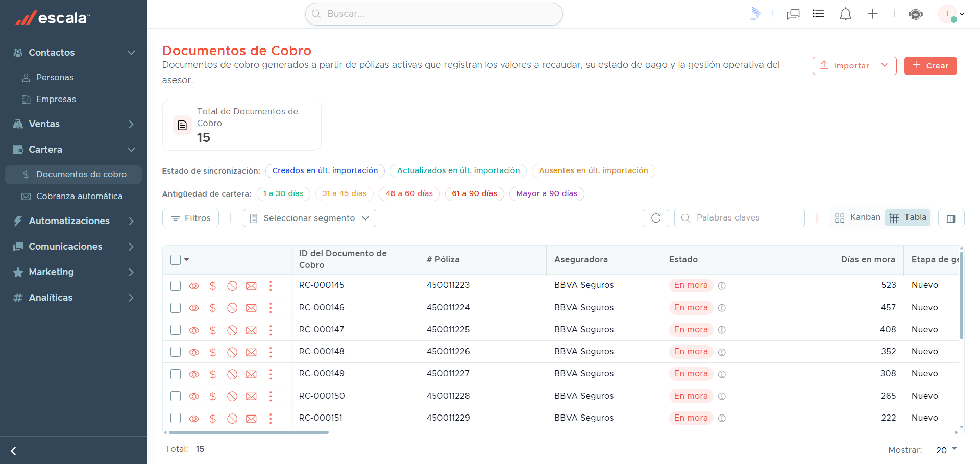Click the ban icon for RC-000150
The image size is (980, 464).
(x=232, y=396)
